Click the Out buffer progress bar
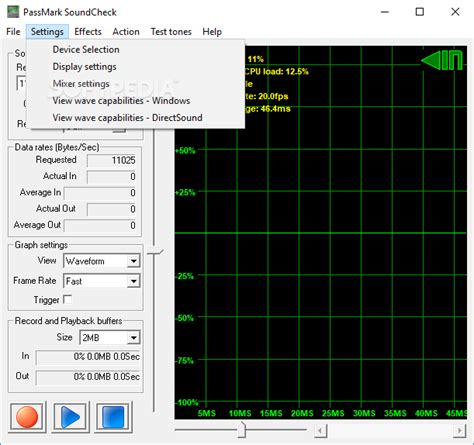Image resolution: width=474 pixels, height=445 pixels. 88,377
